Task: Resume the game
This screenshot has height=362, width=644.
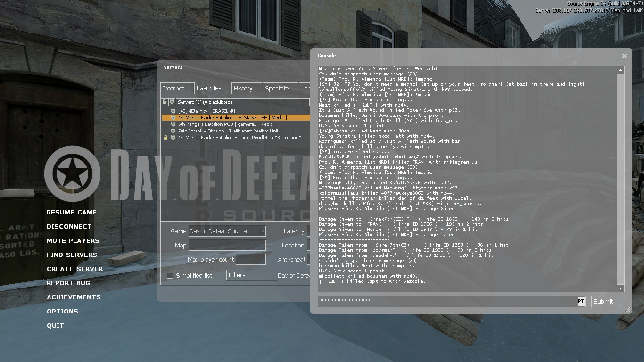Action: [x=72, y=213]
